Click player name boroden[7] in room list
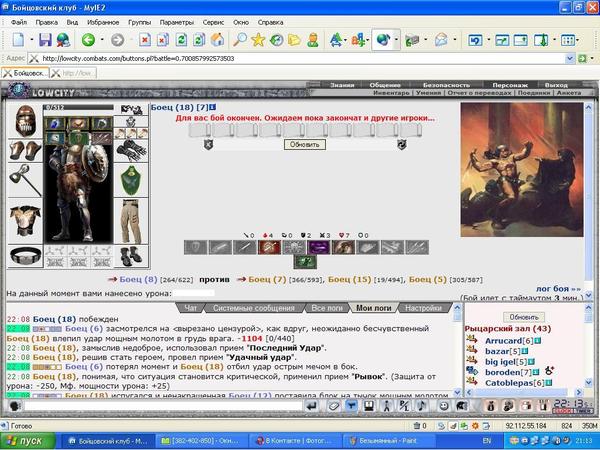This screenshot has height=450, width=600. (x=509, y=372)
